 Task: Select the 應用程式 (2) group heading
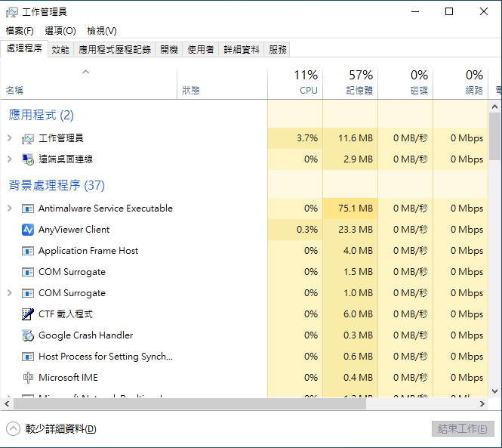(x=41, y=115)
